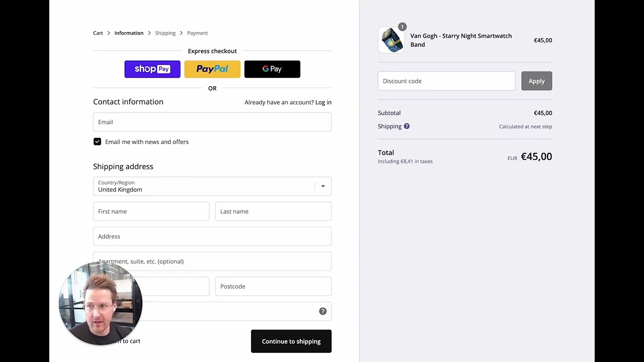Pay with the PayPal express button
The height and width of the screenshot is (362, 644).
[x=212, y=69]
